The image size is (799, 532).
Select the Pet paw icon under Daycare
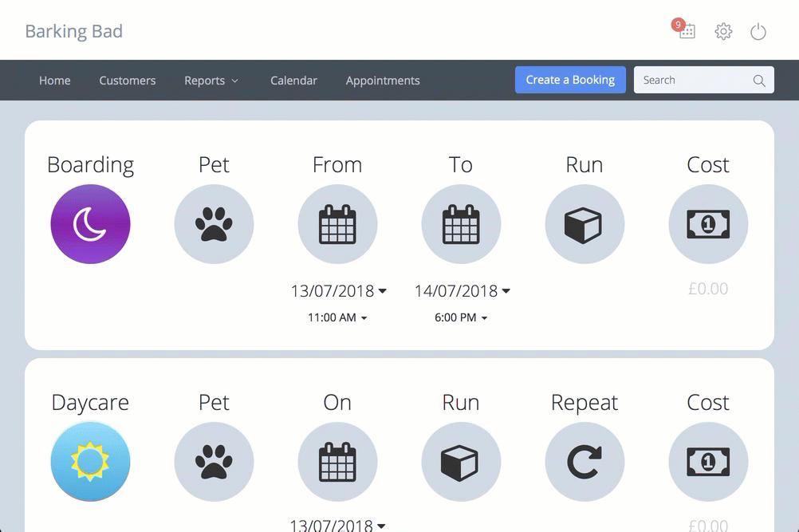click(214, 461)
